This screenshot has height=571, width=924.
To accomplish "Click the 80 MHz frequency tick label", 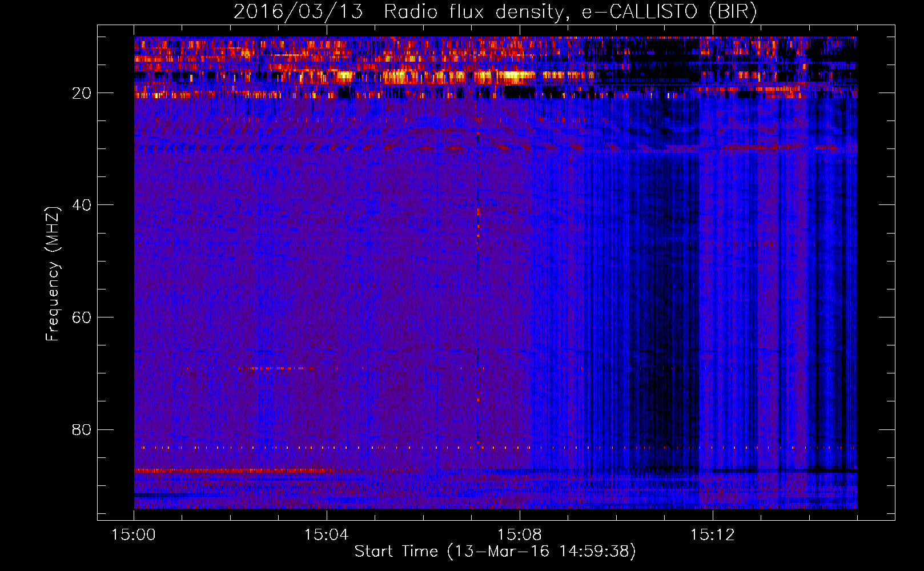I will 82,429.
